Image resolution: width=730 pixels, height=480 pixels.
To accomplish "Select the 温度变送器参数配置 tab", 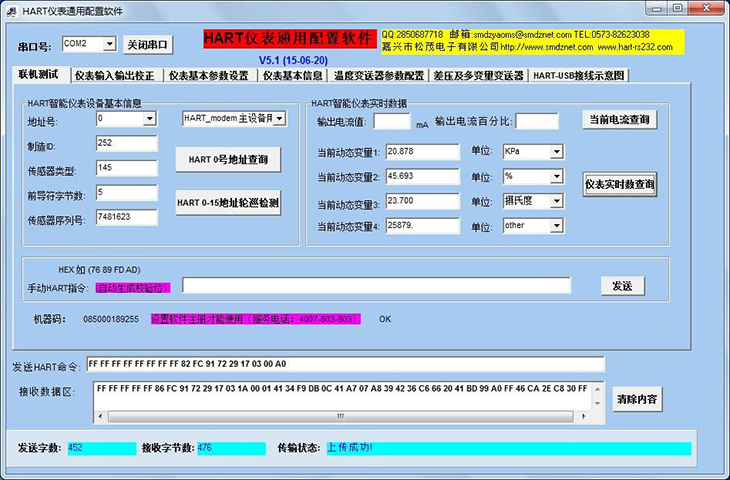I will [379, 75].
